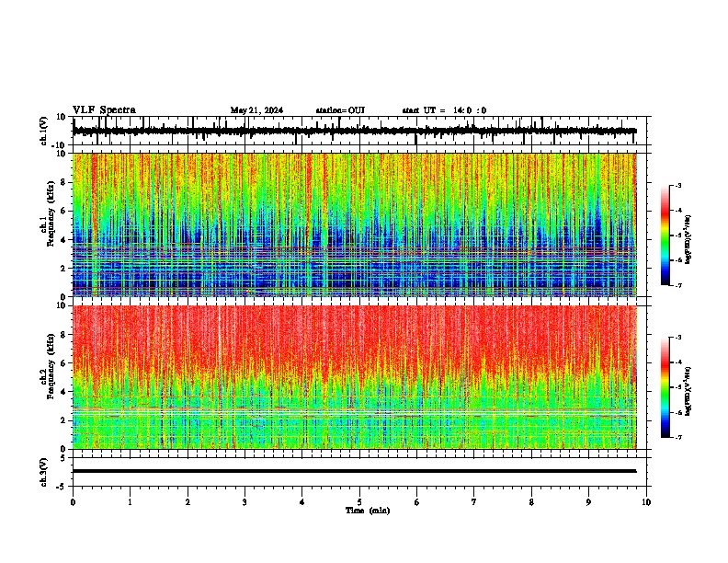
Task: Click the '-3' label on ch.1 color scale
Action: (x=678, y=185)
